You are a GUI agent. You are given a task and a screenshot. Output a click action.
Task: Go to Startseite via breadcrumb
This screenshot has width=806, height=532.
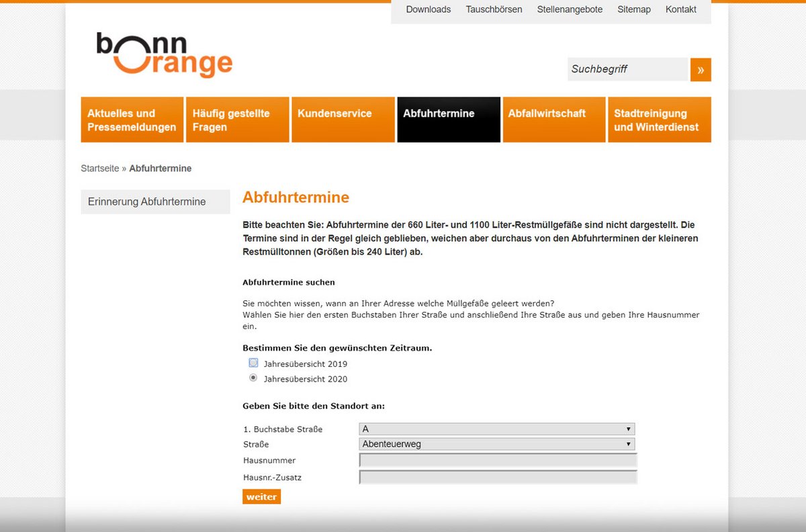100,169
